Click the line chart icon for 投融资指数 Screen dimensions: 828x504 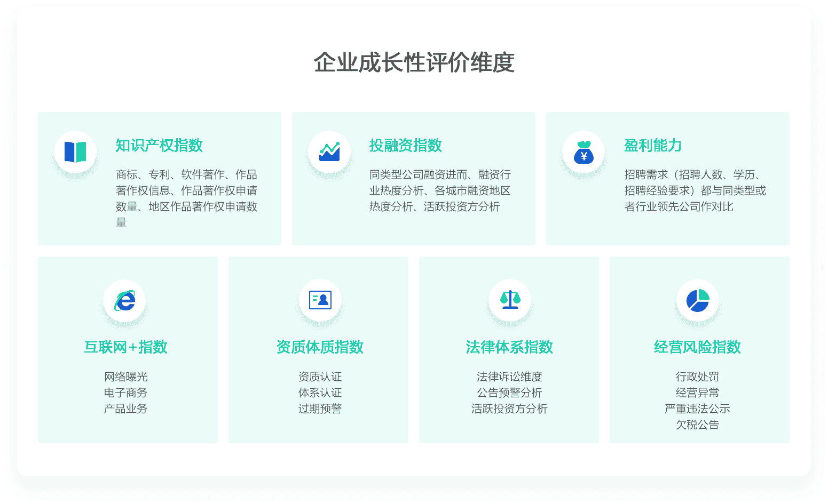(329, 152)
